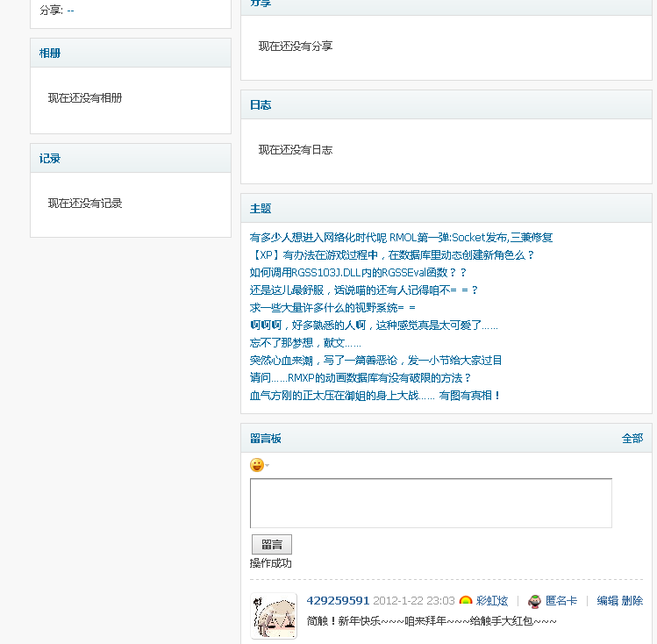657x644 pixels.
Task: Click the timestamp 2012-1-22 23:03
Action: tap(413, 601)
